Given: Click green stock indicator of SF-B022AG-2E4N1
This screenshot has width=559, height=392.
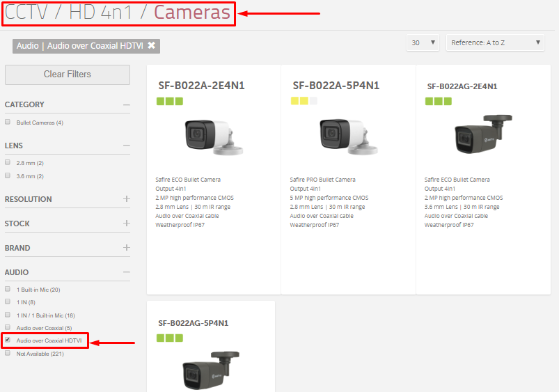Looking at the screenshot, I should (x=439, y=101).
